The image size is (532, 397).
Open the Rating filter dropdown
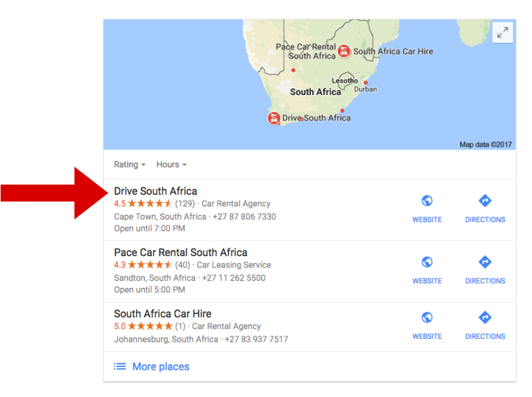pyautogui.click(x=130, y=165)
